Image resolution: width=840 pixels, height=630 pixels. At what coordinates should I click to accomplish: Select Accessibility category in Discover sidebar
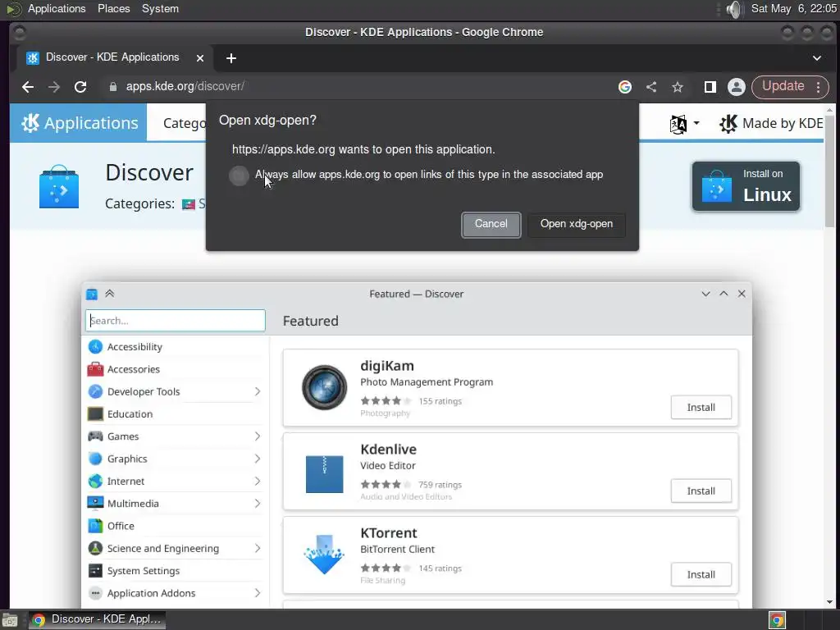coord(175,347)
